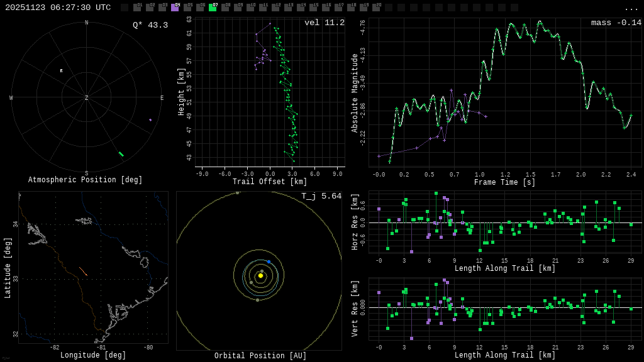Open the three-dots menu at top right
The height and width of the screenshot is (362, 644).
631,8
